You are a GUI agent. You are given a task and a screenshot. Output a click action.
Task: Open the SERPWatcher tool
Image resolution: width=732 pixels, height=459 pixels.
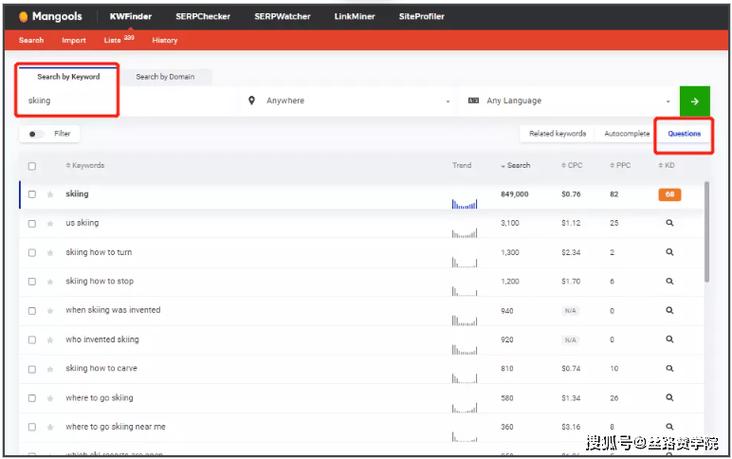[x=282, y=16]
